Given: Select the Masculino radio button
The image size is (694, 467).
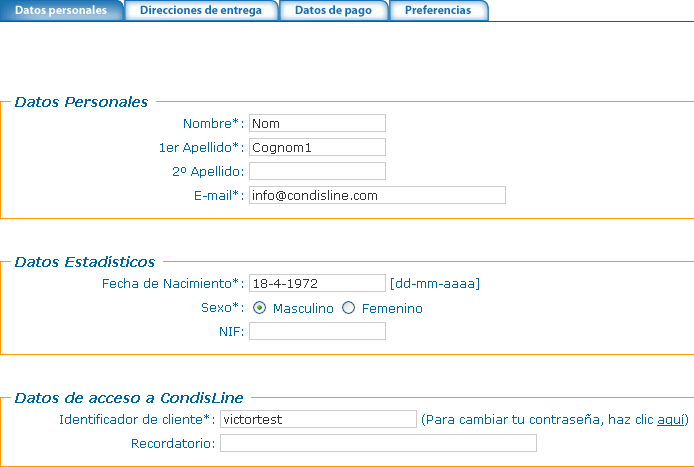Looking at the screenshot, I should coord(259,308).
